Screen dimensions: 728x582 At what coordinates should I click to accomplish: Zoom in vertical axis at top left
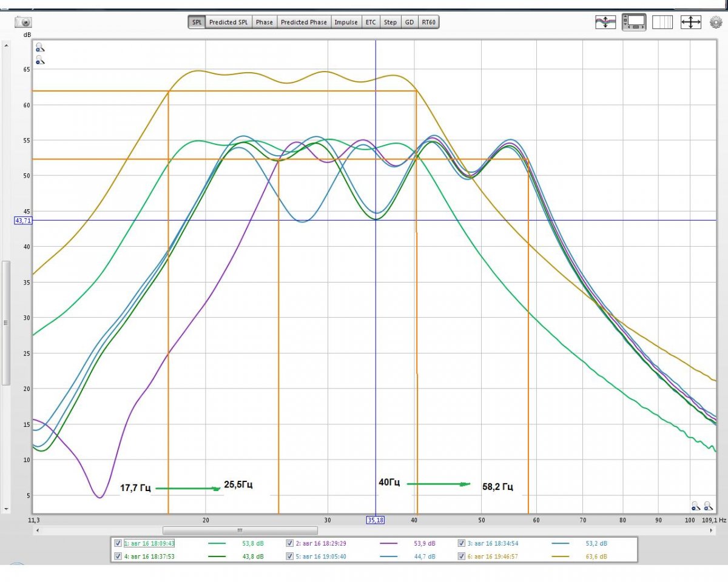(x=39, y=47)
